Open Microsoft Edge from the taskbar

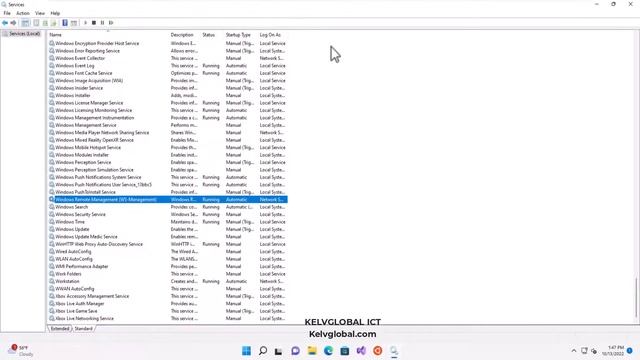pos(328,351)
